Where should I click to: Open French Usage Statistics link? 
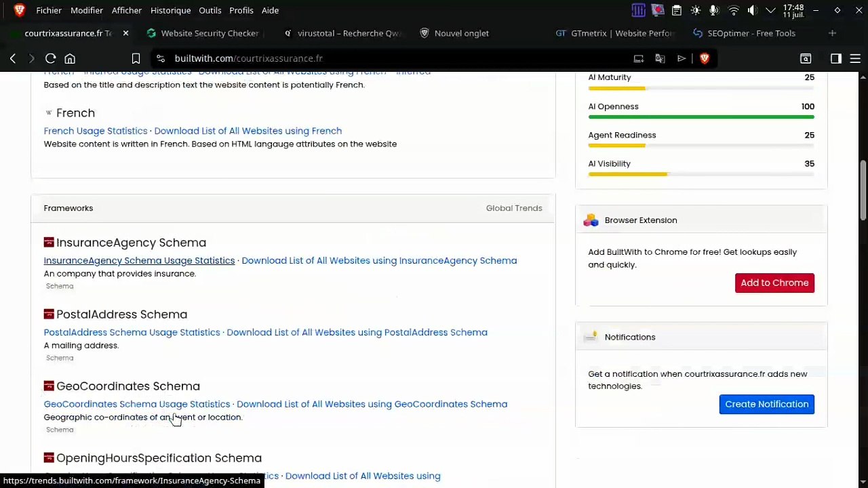tap(96, 131)
